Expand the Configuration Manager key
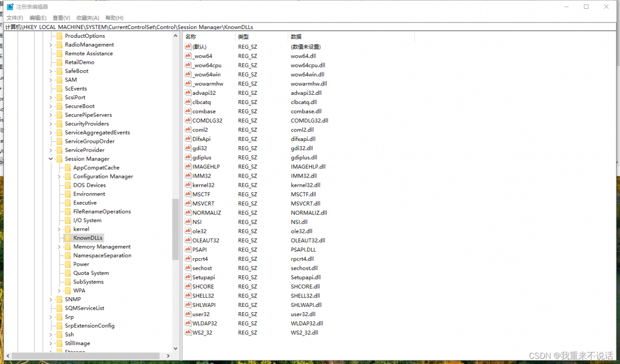This screenshot has width=620, height=364. 59,177
